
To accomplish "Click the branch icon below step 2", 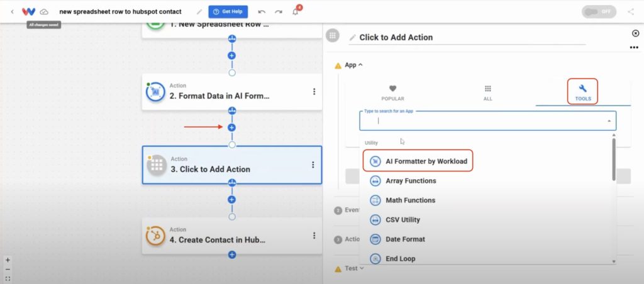I will click(x=232, y=111).
